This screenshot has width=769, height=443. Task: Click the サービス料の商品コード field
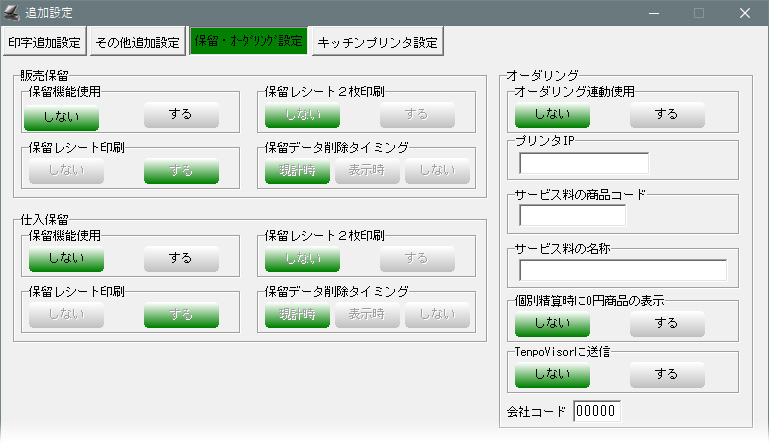click(573, 215)
